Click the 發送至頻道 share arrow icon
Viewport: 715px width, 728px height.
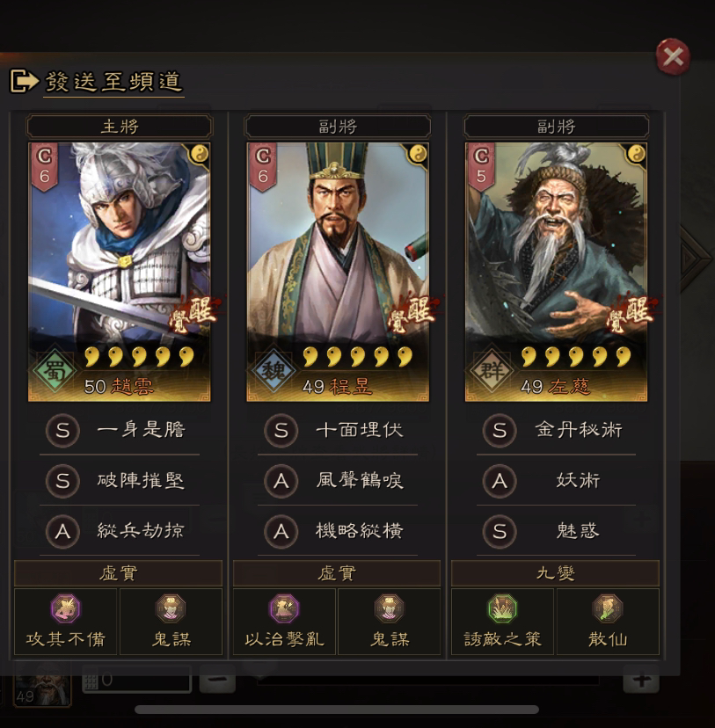24,81
